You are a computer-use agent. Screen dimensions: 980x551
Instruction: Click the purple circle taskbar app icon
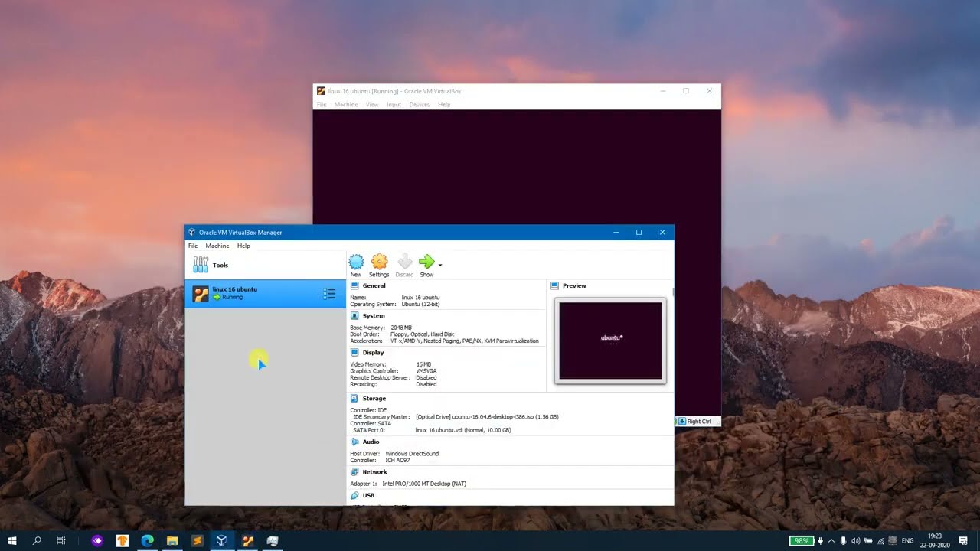pos(97,540)
